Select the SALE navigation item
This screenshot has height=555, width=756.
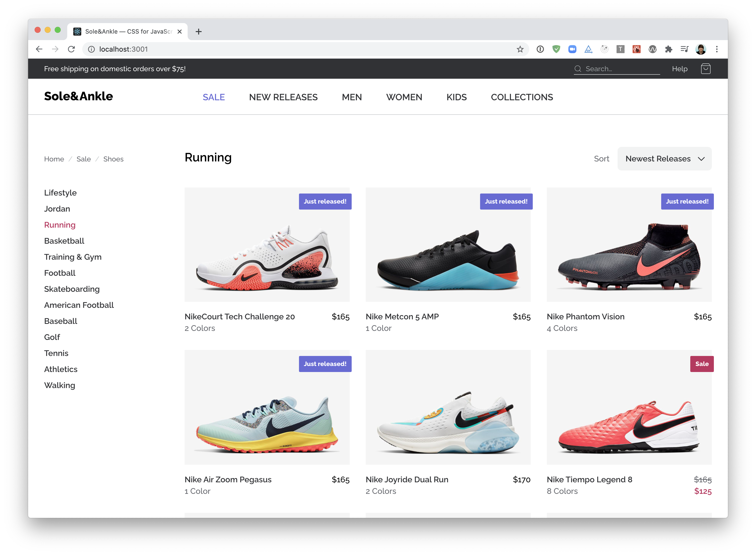213,97
